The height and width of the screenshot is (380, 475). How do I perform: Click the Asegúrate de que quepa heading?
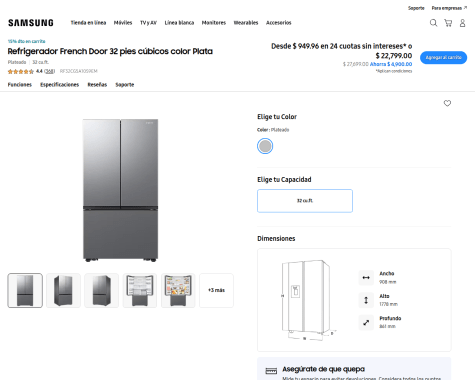click(323, 369)
